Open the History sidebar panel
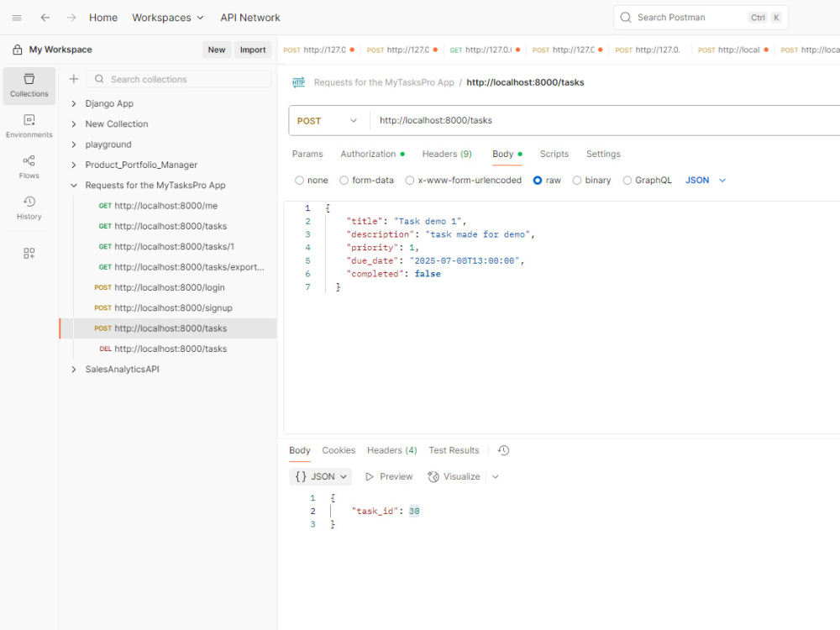The image size is (840, 630). (x=29, y=208)
